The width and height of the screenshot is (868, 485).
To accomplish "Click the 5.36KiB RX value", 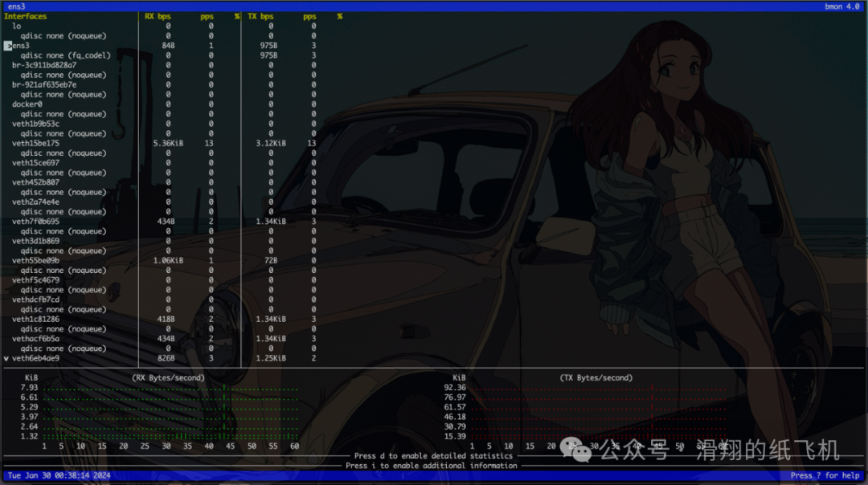I will [168, 143].
